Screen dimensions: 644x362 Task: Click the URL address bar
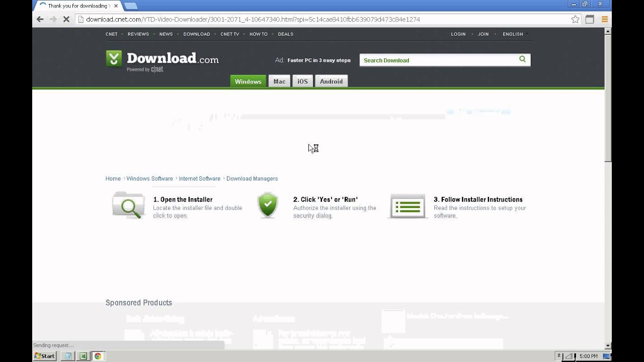pos(322,19)
